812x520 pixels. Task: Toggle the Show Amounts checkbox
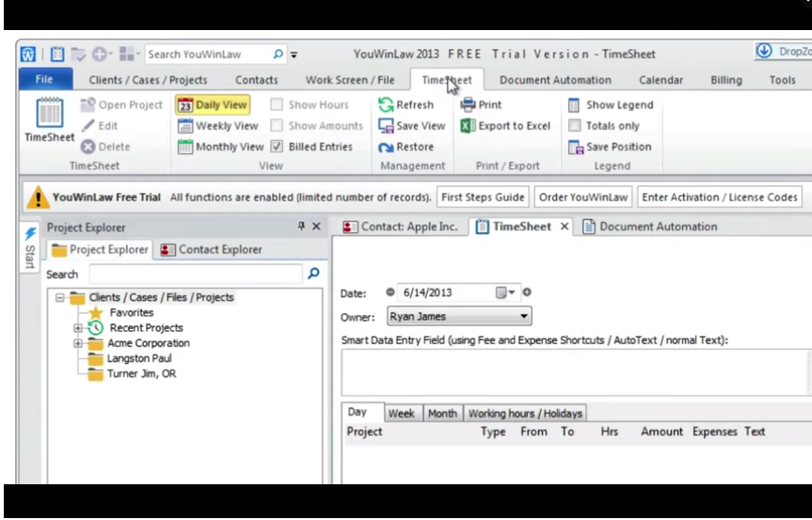pos(277,126)
